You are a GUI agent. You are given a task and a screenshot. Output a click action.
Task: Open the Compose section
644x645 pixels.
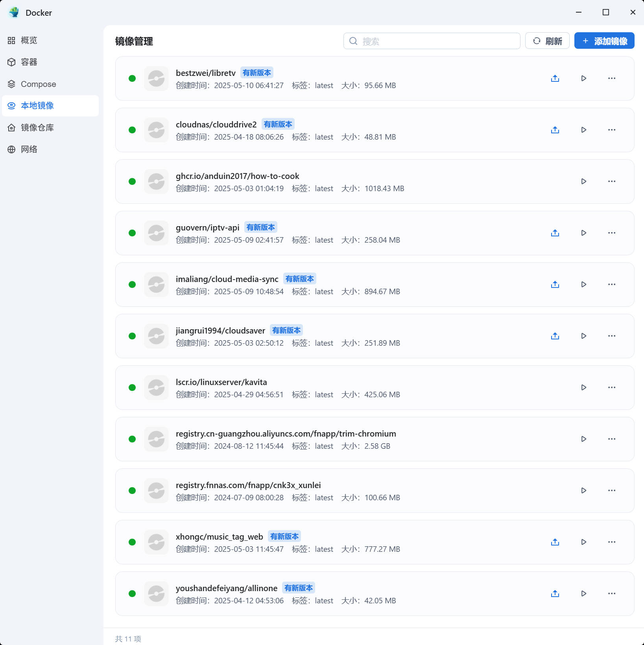coord(50,84)
